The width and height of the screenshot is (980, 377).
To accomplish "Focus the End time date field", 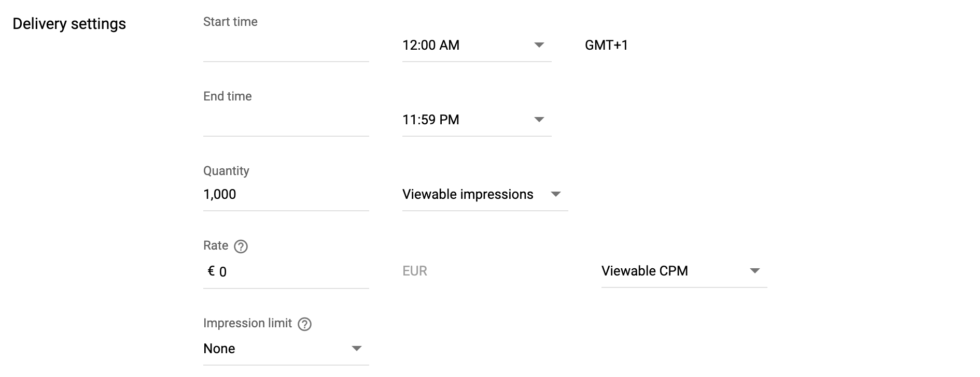I will (x=286, y=121).
